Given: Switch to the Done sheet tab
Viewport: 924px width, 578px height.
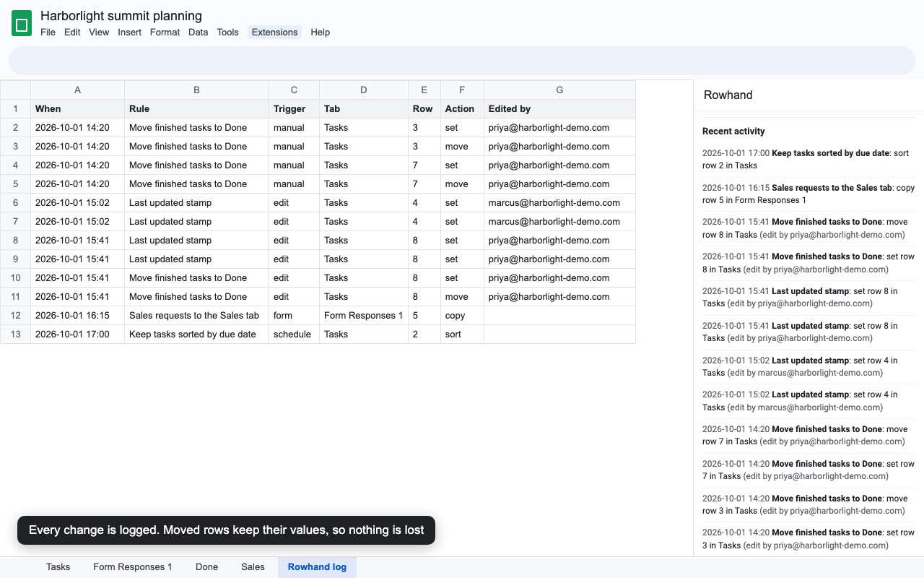Looking at the screenshot, I should point(206,567).
